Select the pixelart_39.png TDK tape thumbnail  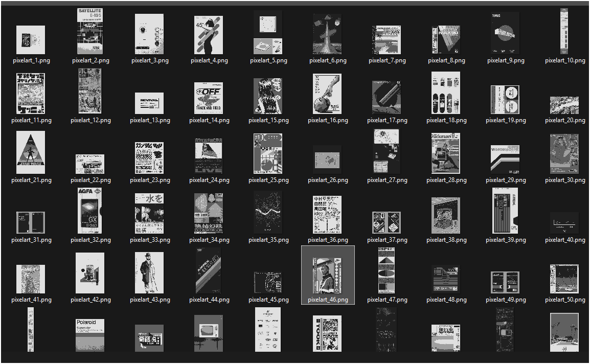pos(505,211)
